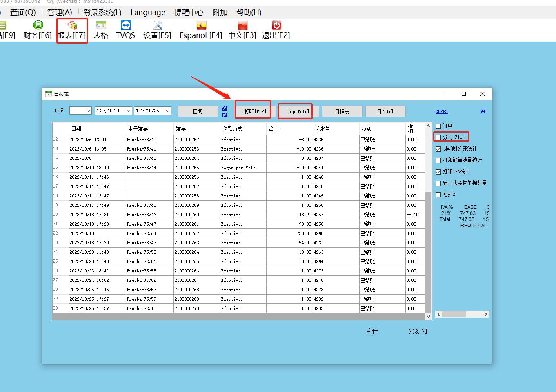The image size is (556, 392).
Task: Open the 附加 menu
Action: (x=220, y=12)
